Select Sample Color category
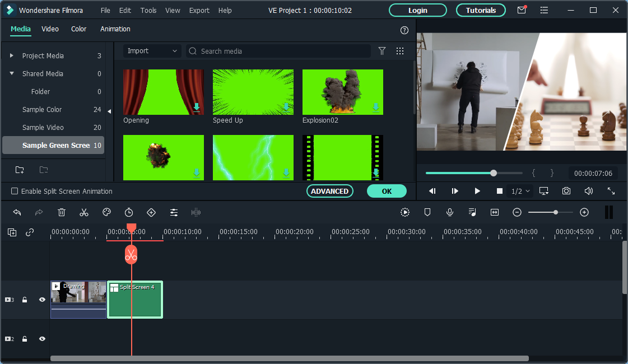This screenshot has height=364, width=628. (42, 109)
